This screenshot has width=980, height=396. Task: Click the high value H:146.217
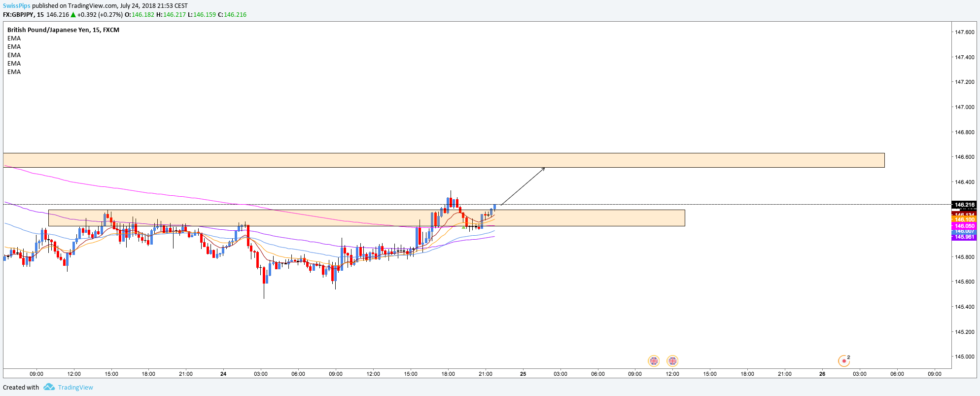pyautogui.click(x=171, y=15)
